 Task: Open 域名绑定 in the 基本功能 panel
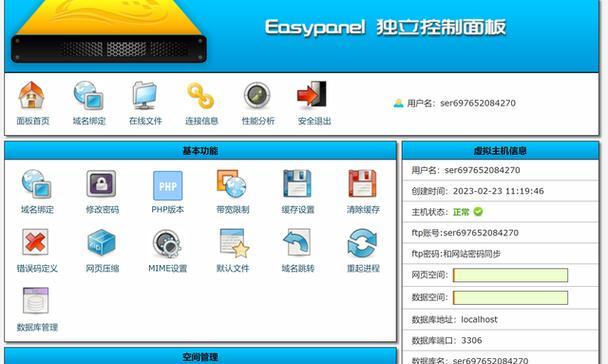pos(36,184)
